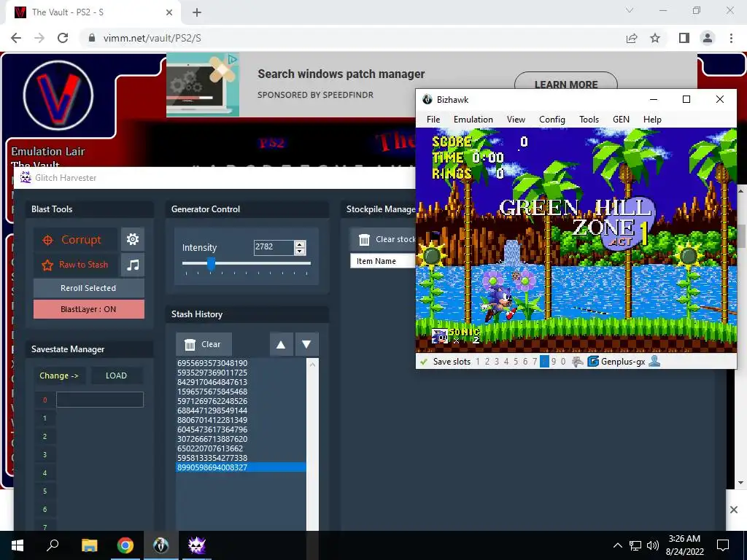Click the Bizhawk status bar user icon

(655, 362)
